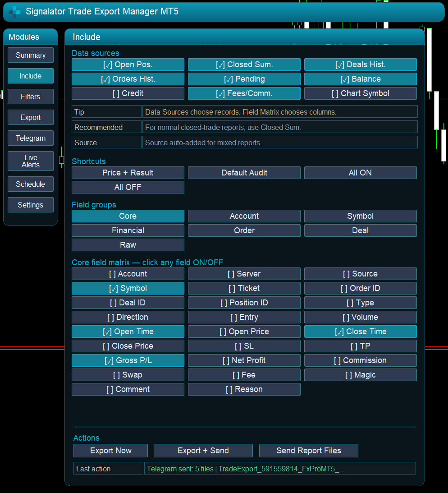Disable the Close Time field
Viewport: 448px width, 493px height.
click(361, 332)
